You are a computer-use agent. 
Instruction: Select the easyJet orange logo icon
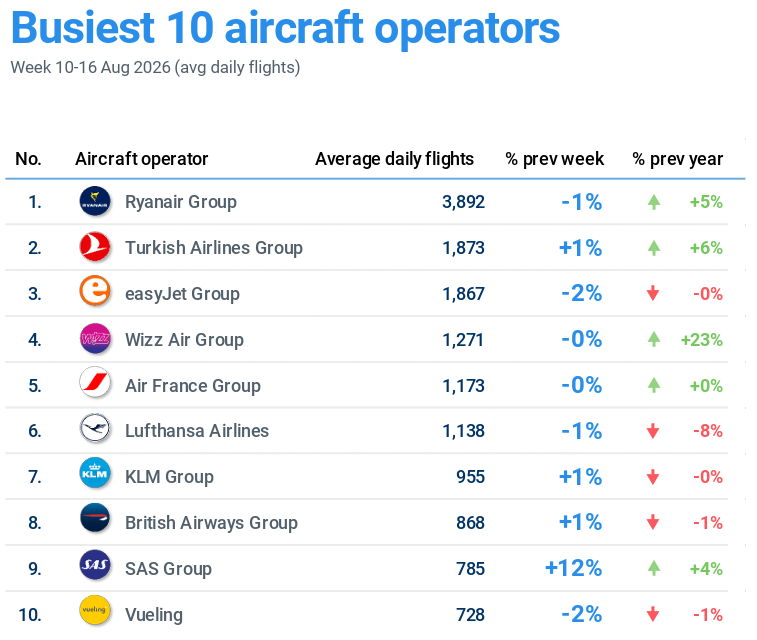[x=95, y=291]
